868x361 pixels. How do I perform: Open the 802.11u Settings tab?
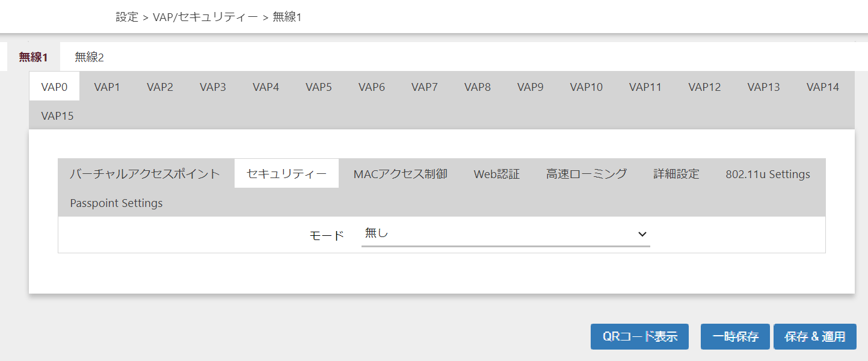tap(768, 174)
